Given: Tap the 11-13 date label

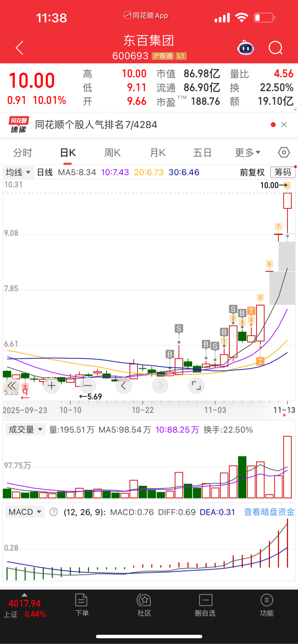Looking at the screenshot, I should tap(284, 410).
